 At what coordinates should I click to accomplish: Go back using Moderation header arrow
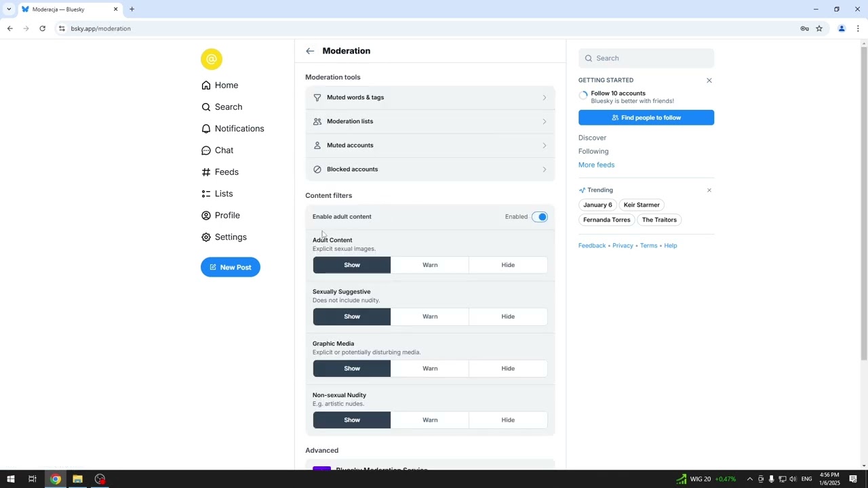310,51
